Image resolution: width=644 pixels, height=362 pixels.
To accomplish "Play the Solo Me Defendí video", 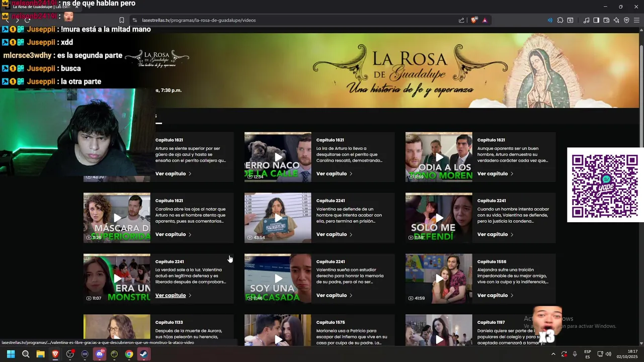I will 439,218.
